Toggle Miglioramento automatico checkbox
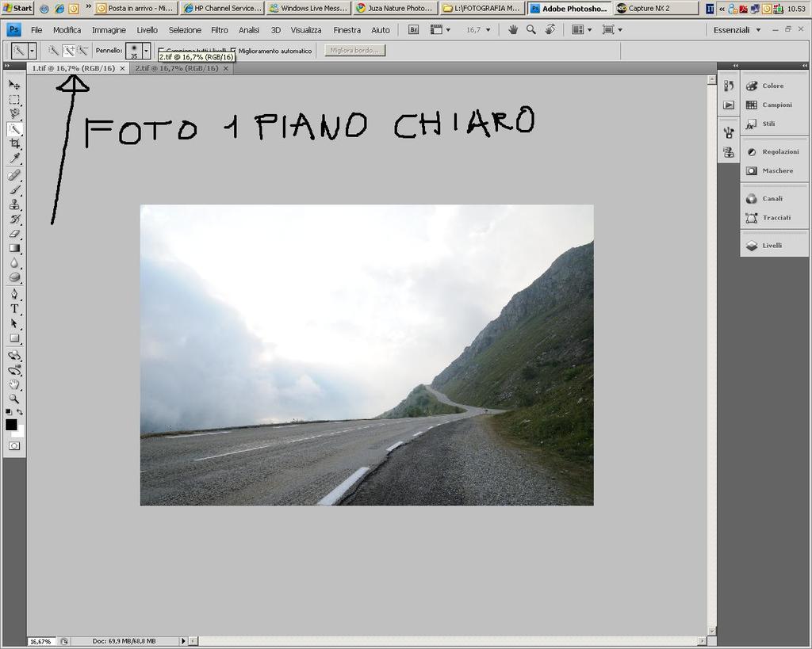This screenshot has height=649, width=812. coord(233,51)
